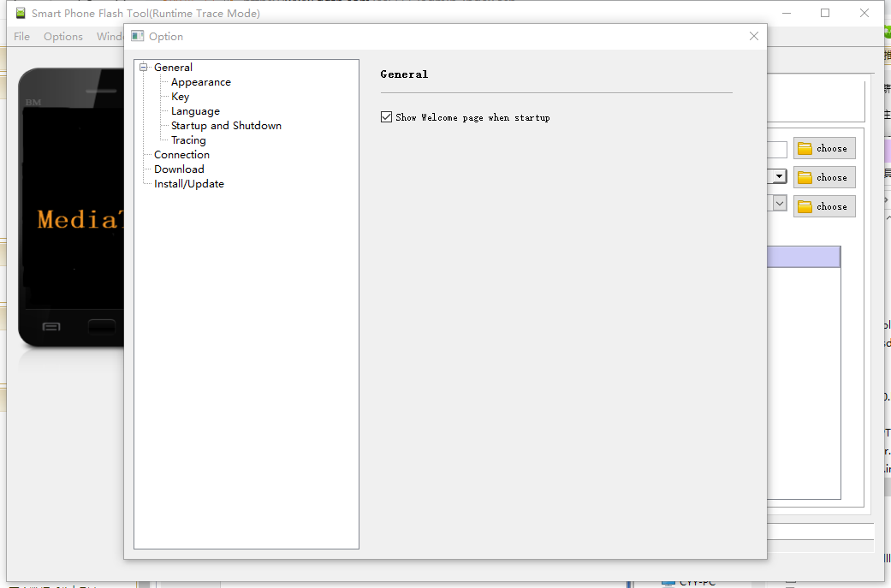Select Install/Update in the tree
This screenshot has width=891, height=588.
pyautogui.click(x=188, y=183)
